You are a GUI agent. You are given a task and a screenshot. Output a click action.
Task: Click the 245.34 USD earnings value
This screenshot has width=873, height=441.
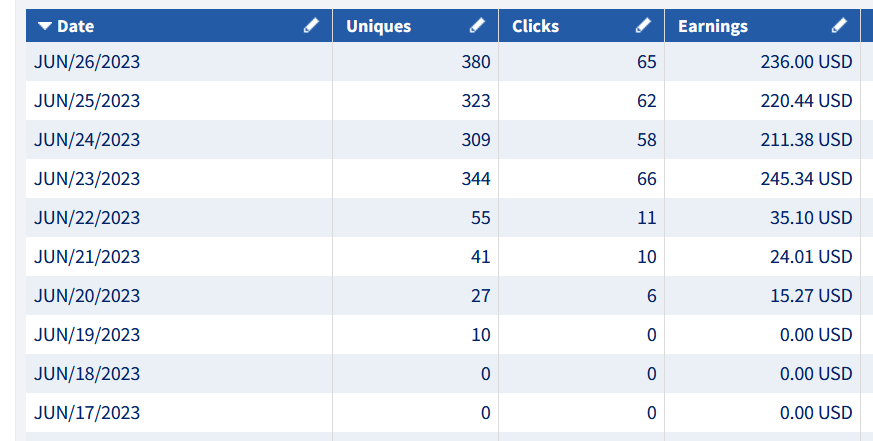806,179
